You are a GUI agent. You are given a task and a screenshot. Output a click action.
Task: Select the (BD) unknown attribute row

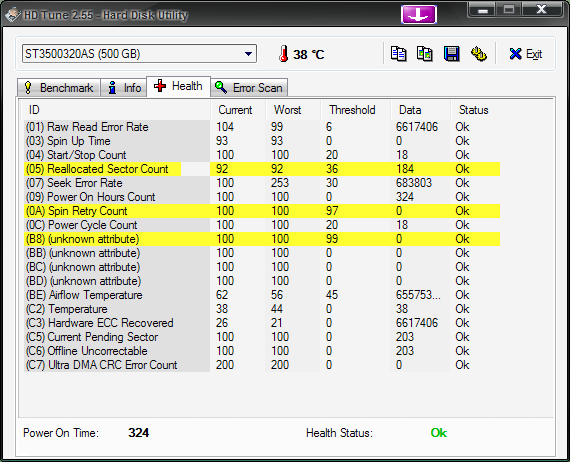[262, 281]
